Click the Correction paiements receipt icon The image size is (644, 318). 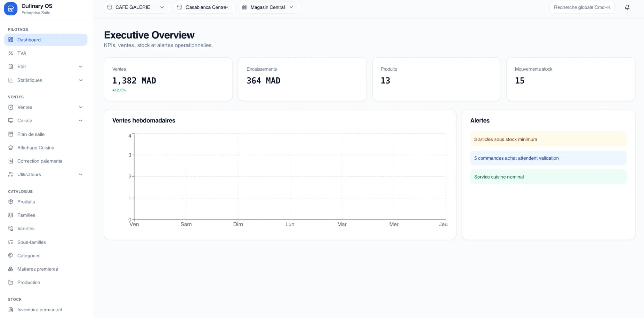click(11, 161)
